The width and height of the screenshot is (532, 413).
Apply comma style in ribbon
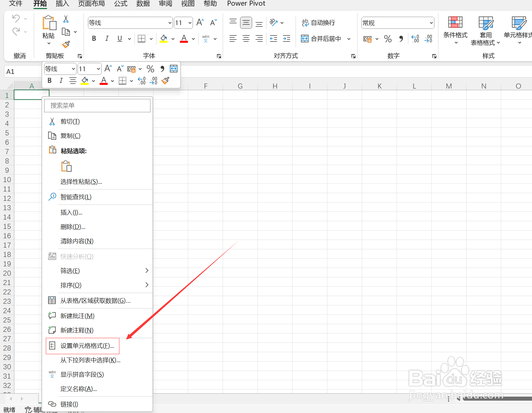[x=401, y=39]
